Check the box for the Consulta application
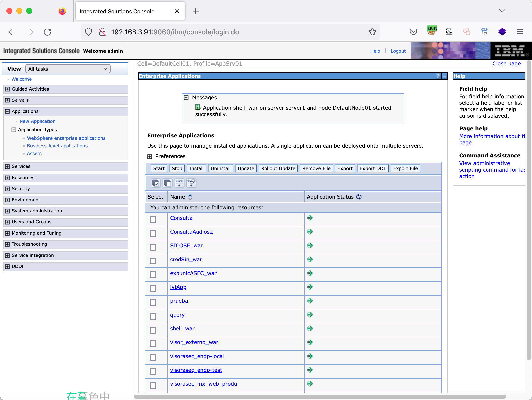Screen dimensions: 532x400 click(153, 219)
